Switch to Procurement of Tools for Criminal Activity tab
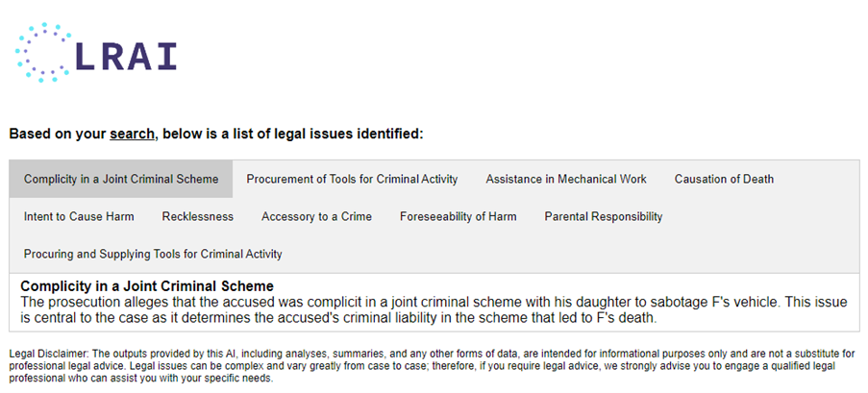Image resolution: width=868 pixels, height=393 pixels. [352, 179]
